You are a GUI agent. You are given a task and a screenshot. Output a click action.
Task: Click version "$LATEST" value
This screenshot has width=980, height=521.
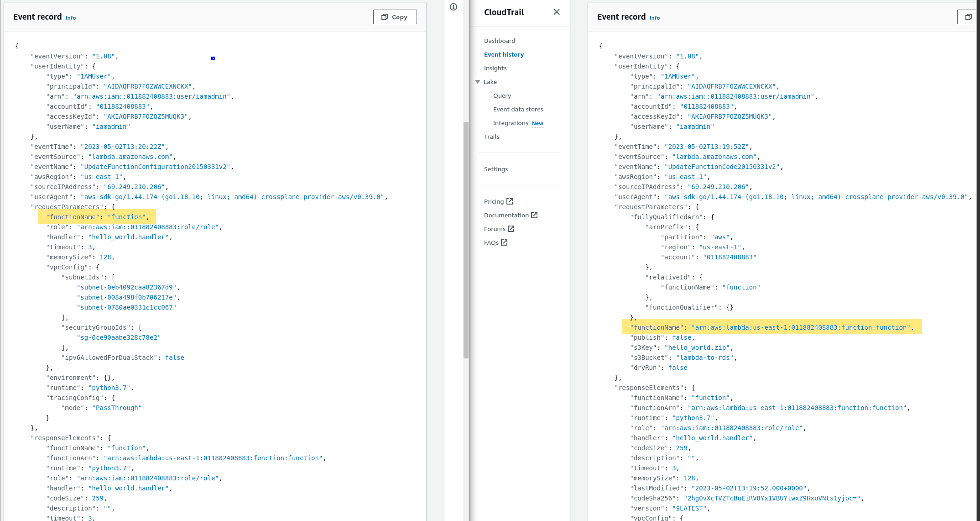pos(689,508)
